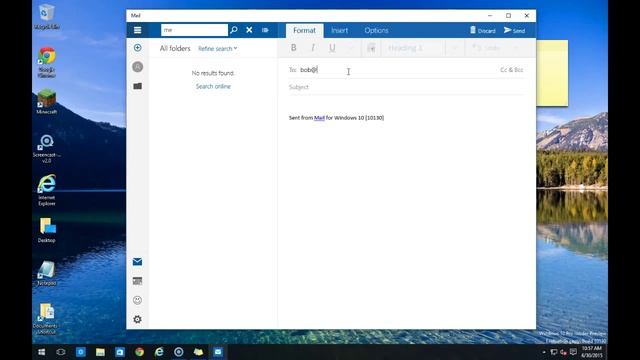The width and height of the screenshot is (640, 360).
Task: Discard the draft message
Action: tap(482, 30)
